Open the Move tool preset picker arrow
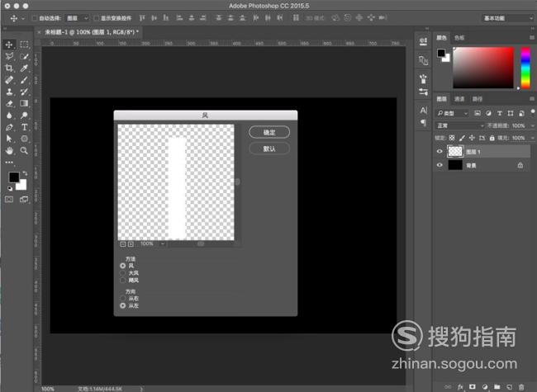537x392 pixels. pyautogui.click(x=23, y=18)
